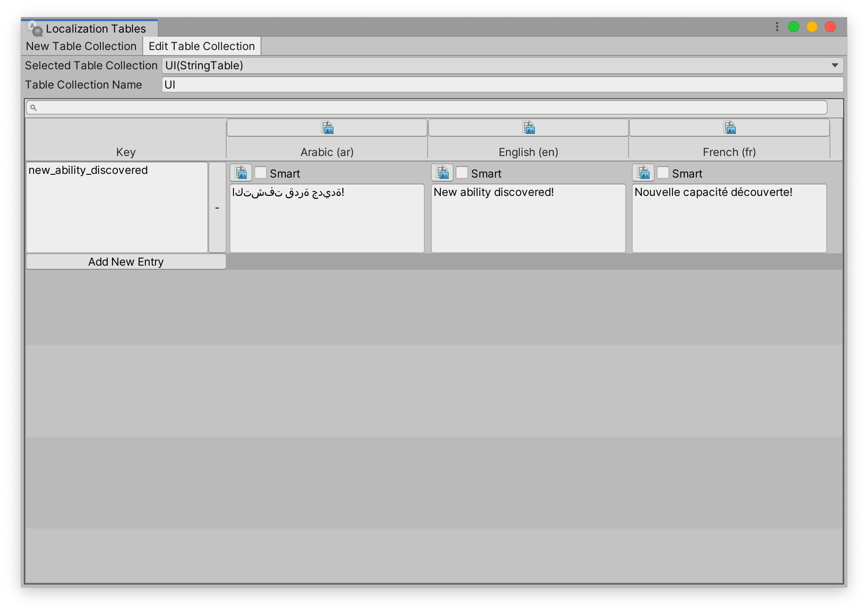Click the metadata icon in the Arabic cell
Viewport: 868px width, 612px height.
(x=240, y=172)
